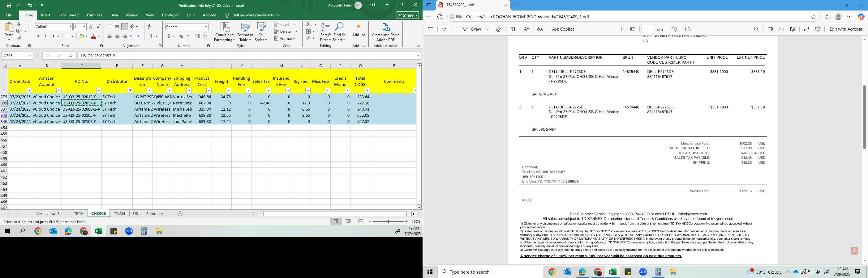The height and width of the screenshot is (278, 868).
Task: Add a new sheet with plus button
Action: [x=180, y=214]
